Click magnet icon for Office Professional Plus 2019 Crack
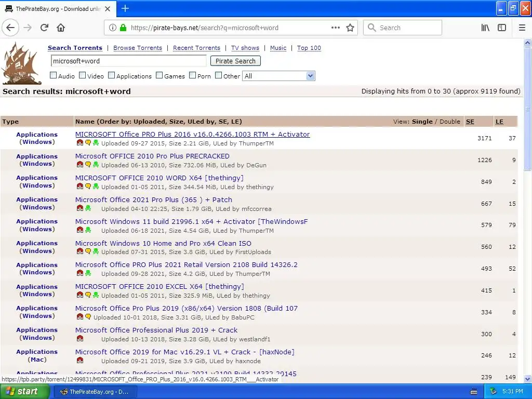532x399 pixels. click(x=79, y=338)
